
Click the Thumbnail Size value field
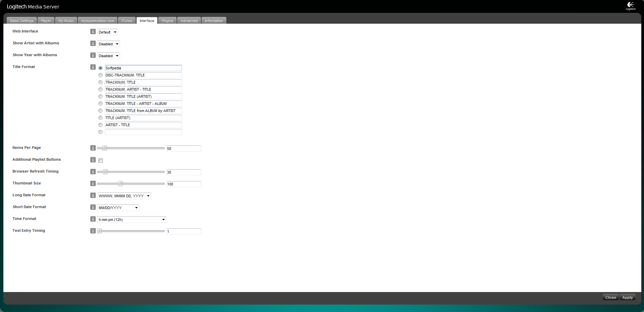pos(184,184)
